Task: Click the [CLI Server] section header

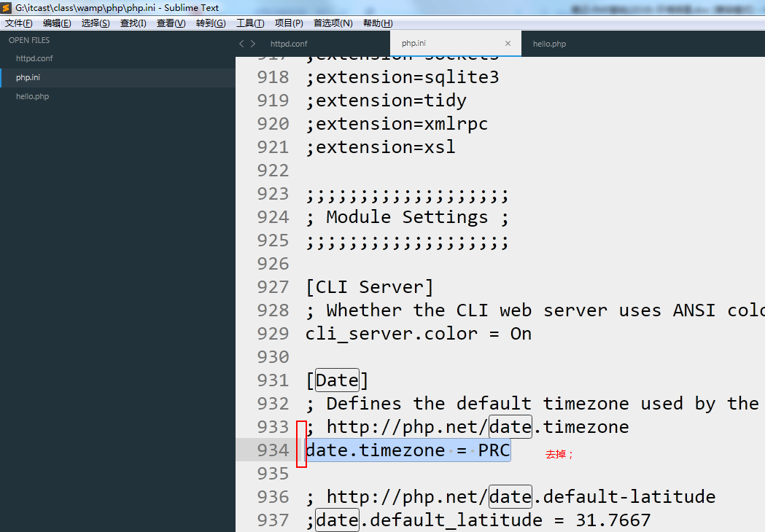Action: (x=369, y=287)
